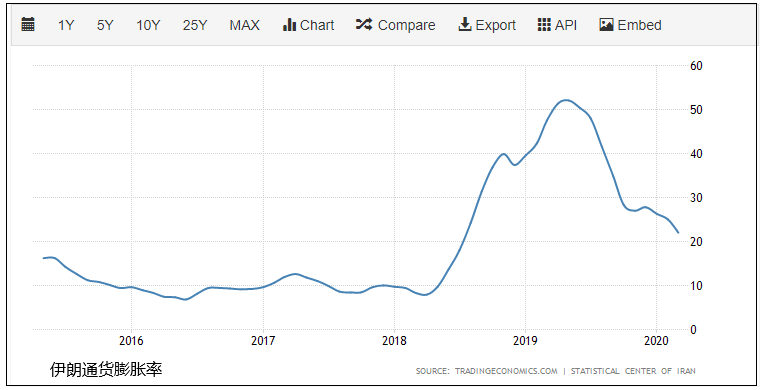The image size is (762, 390).
Task: Click the 40 y-axis value
Action: coord(696,154)
